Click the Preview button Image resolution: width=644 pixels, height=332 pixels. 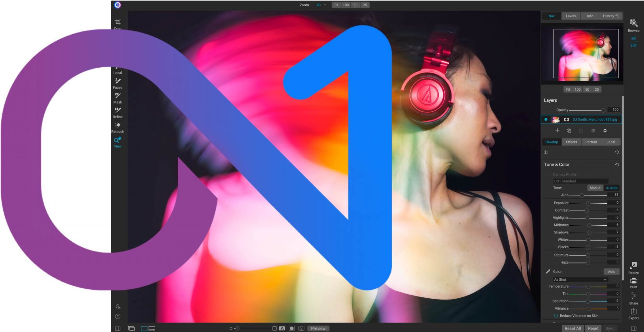point(318,329)
